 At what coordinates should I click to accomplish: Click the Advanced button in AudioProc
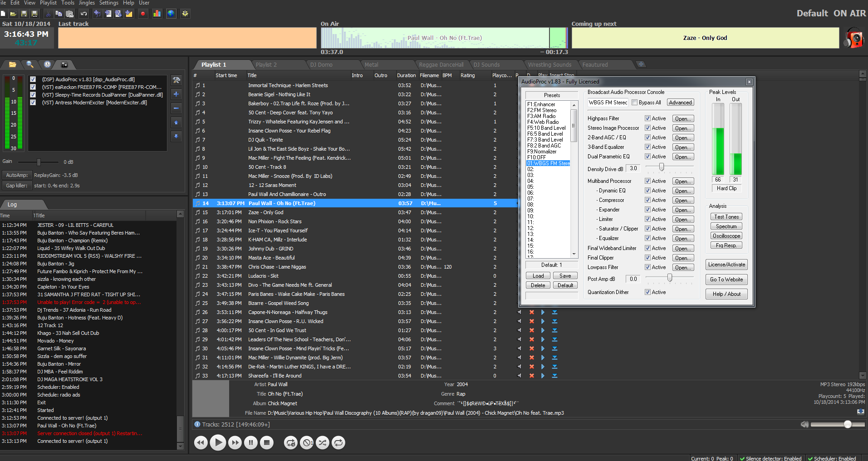tap(680, 103)
